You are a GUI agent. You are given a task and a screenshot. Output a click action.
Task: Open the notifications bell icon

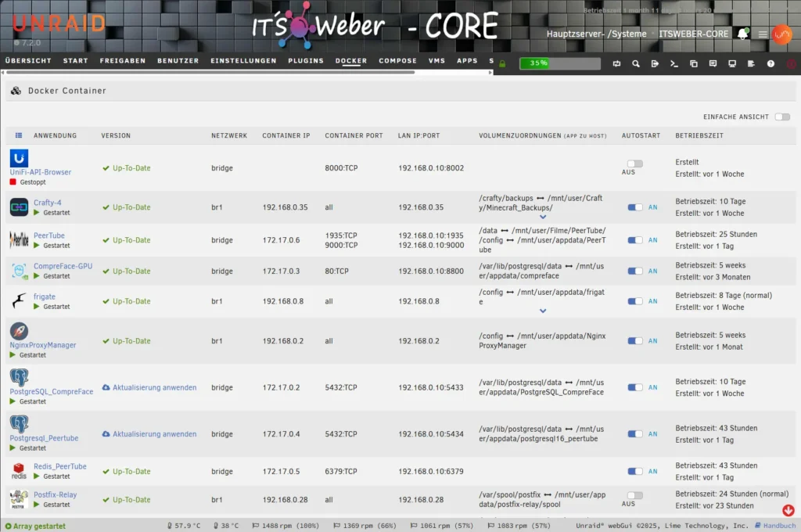(x=743, y=34)
